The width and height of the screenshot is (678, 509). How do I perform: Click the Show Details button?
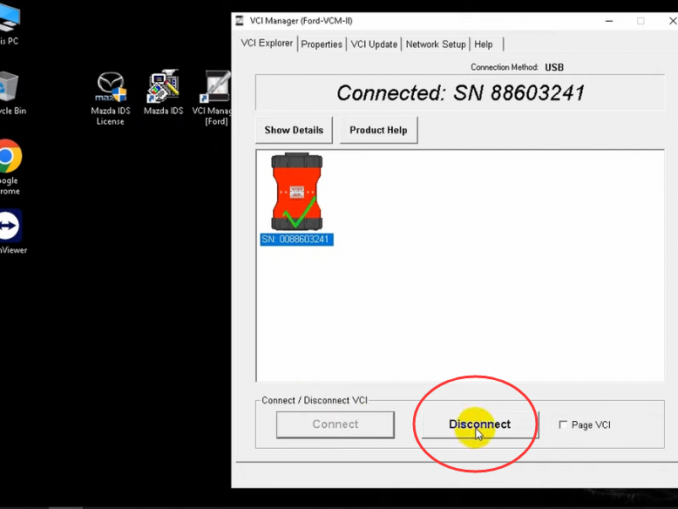click(294, 130)
